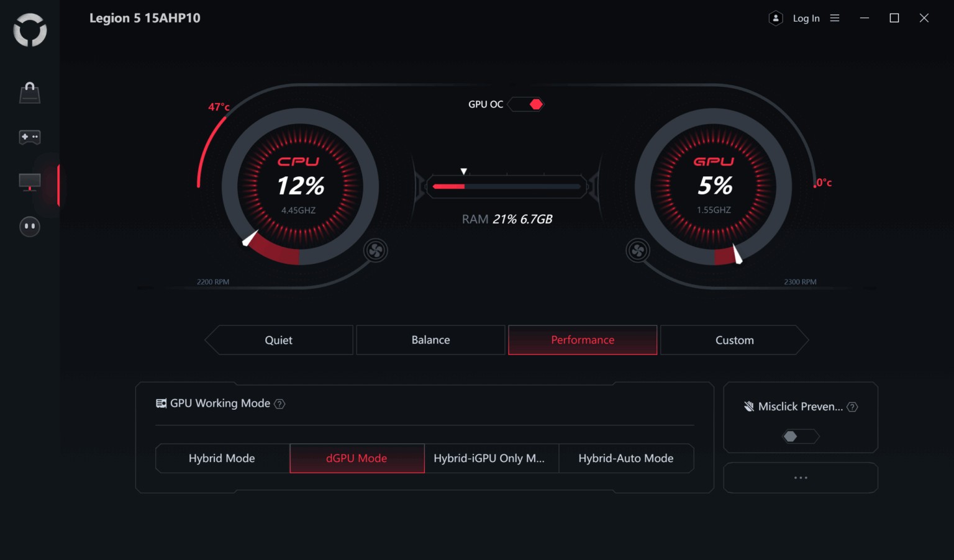The height and width of the screenshot is (560, 954).
Task: Open the gamepad gaming section icon
Action: coord(30,137)
